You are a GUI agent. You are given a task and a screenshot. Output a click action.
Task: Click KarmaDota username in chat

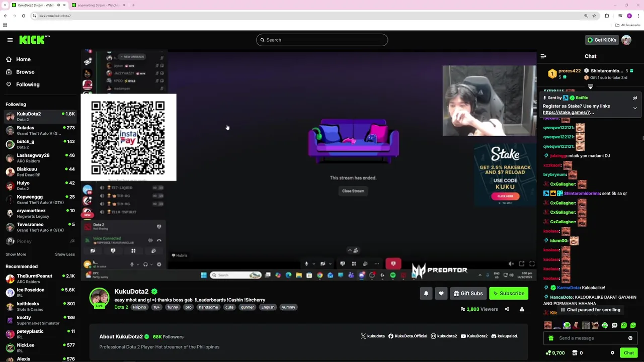(x=569, y=288)
